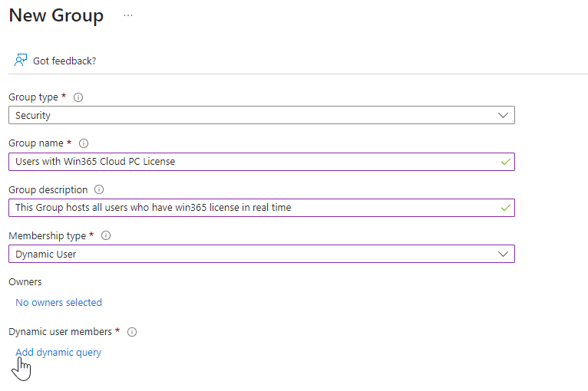Screen dimensions: 588x391
Task: Open the ellipsis menu beside New Group
Action: point(128,15)
